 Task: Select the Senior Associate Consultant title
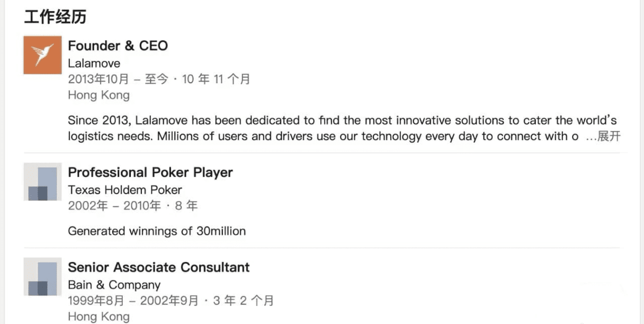coord(159,267)
